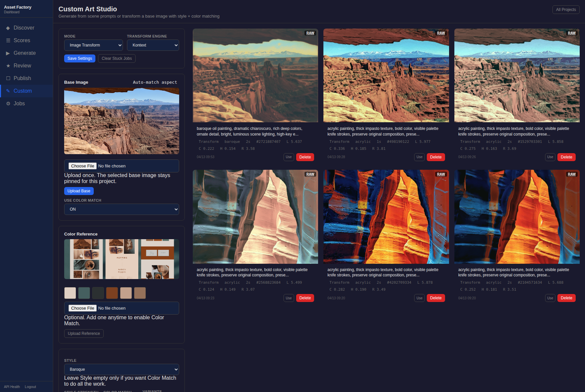Delete the acrylic result #498190122
The width and height of the screenshot is (585, 392).
pyautogui.click(x=436, y=157)
